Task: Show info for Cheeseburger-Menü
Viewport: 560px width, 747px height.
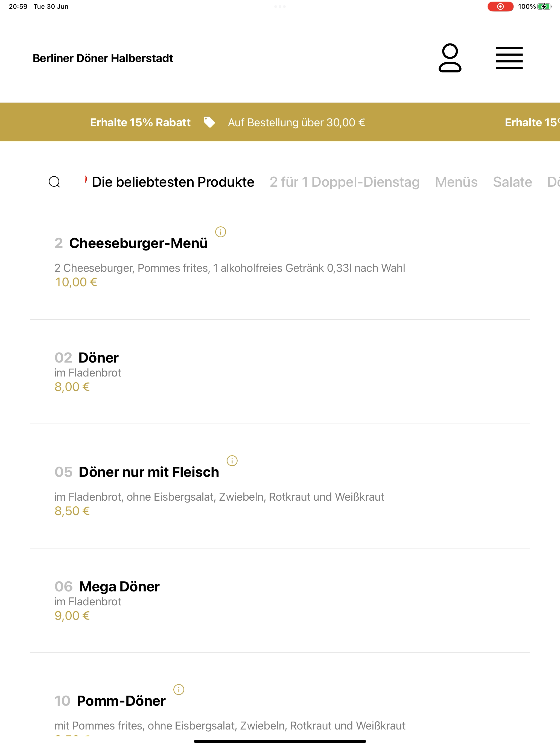Action: [221, 232]
